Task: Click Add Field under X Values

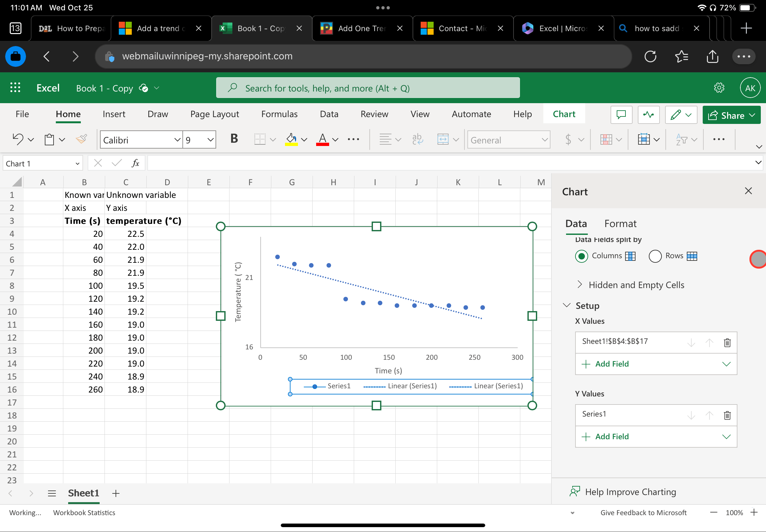Action: (x=656, y=364)
